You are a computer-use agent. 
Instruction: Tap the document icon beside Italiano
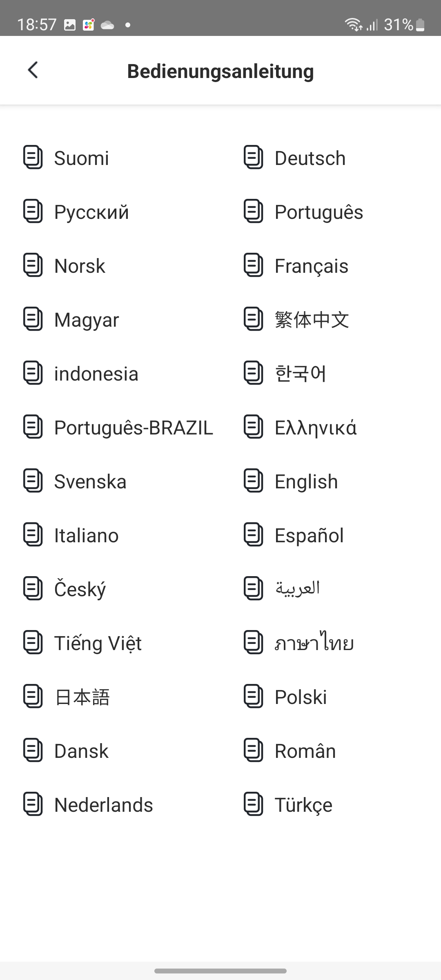[x=33, y=535]
